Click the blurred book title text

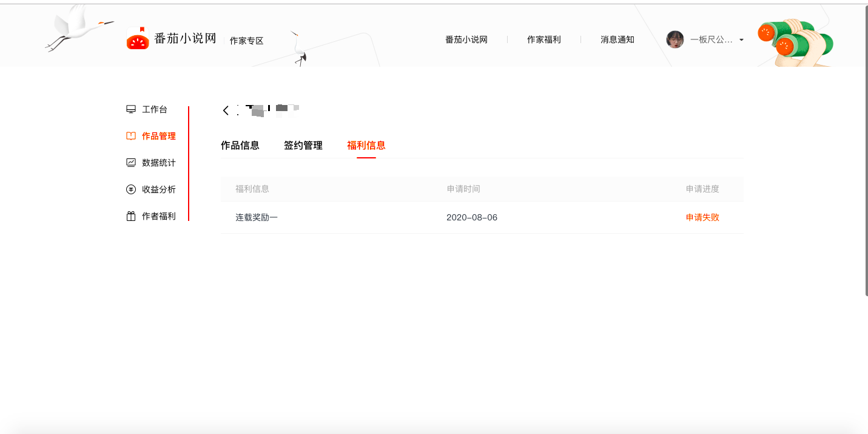coord(268,110)
